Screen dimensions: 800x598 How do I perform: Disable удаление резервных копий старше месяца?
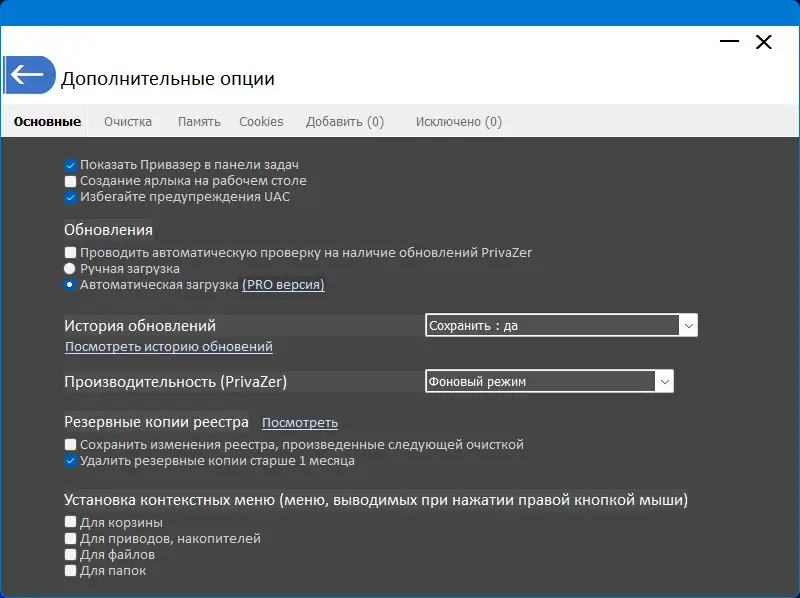point(69,461)
